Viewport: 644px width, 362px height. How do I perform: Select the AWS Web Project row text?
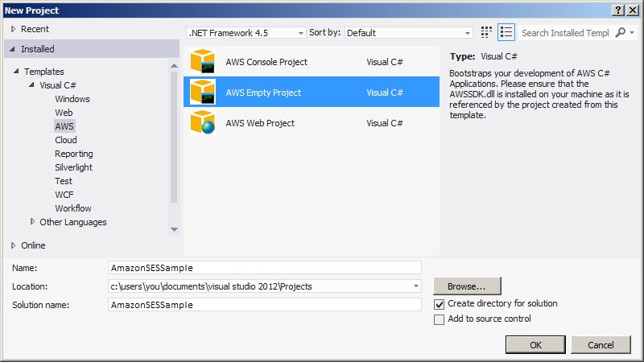click(260, 123)
